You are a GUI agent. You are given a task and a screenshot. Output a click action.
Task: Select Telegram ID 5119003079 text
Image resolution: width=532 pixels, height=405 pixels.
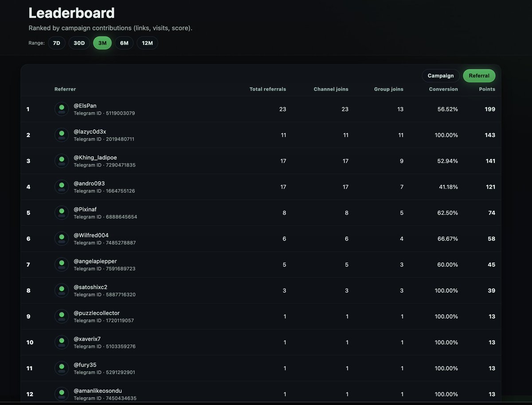tap(104, 113)
